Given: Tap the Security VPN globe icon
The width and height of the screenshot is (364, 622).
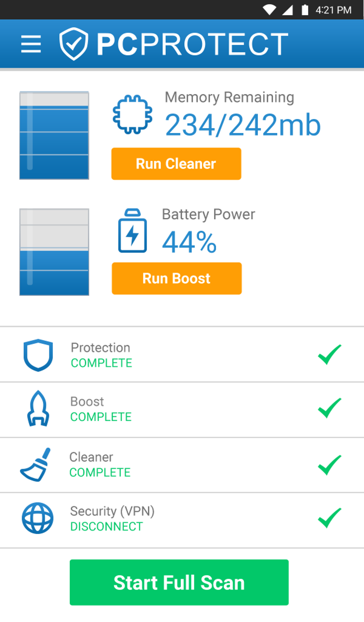Looking at the screenshot, I should 37,518.
